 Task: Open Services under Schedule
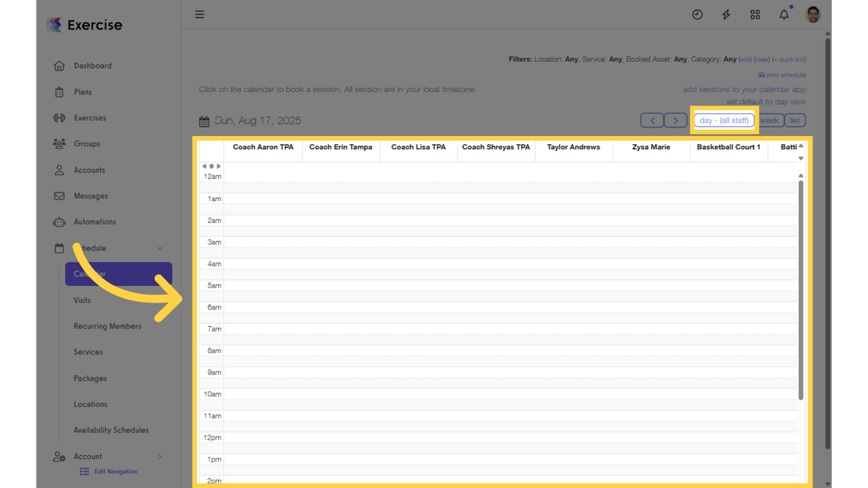point(88,352)
